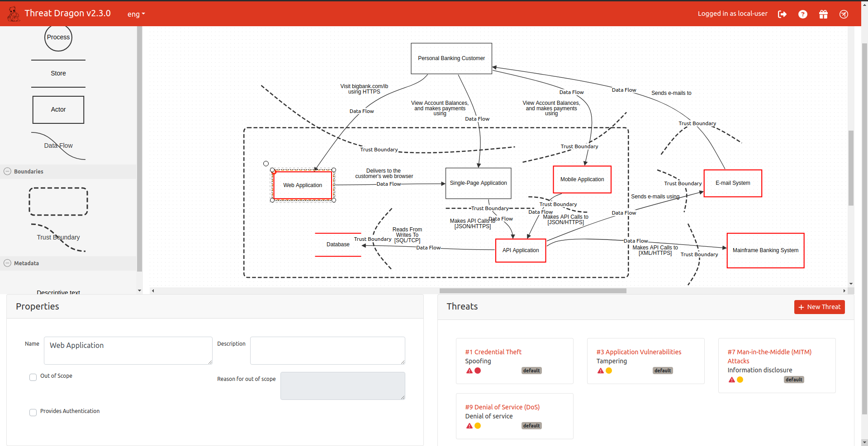Viewport: 868px width, 446px height.
Task: Click the Name input field
Action: point(128,350)
